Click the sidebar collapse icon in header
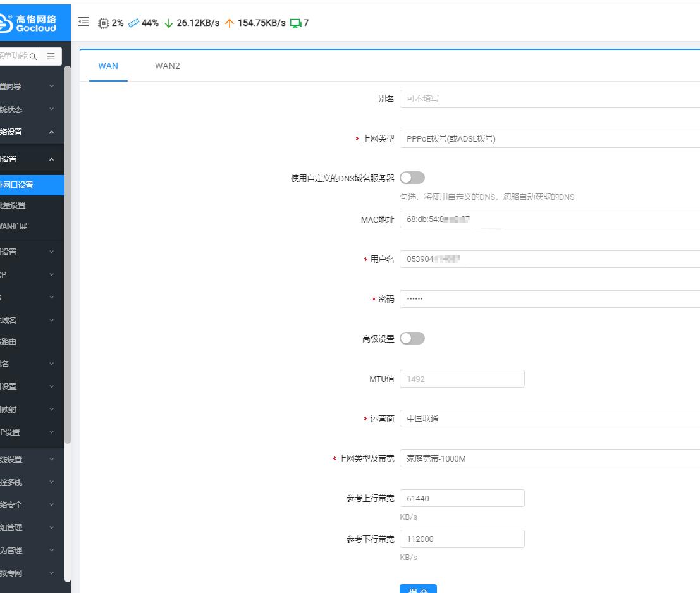The width and height of the screenshot is (700, 593). click(x=83, y=22)
